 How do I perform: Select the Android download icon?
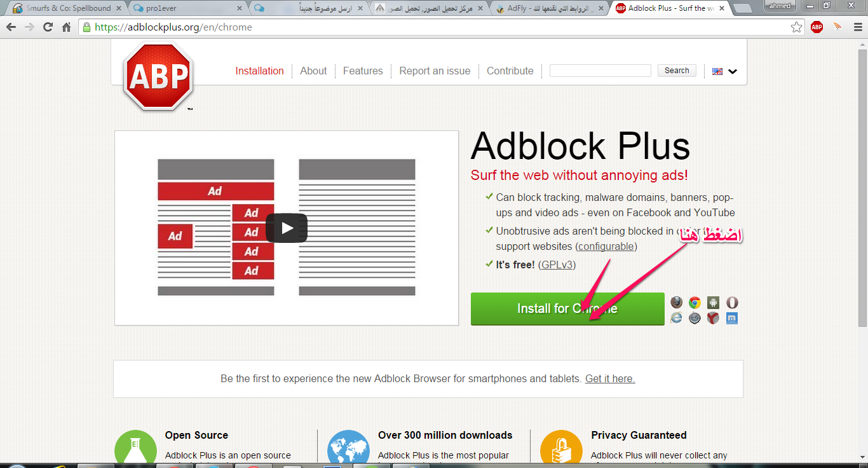pyautogui.click(x=713, y=303)
